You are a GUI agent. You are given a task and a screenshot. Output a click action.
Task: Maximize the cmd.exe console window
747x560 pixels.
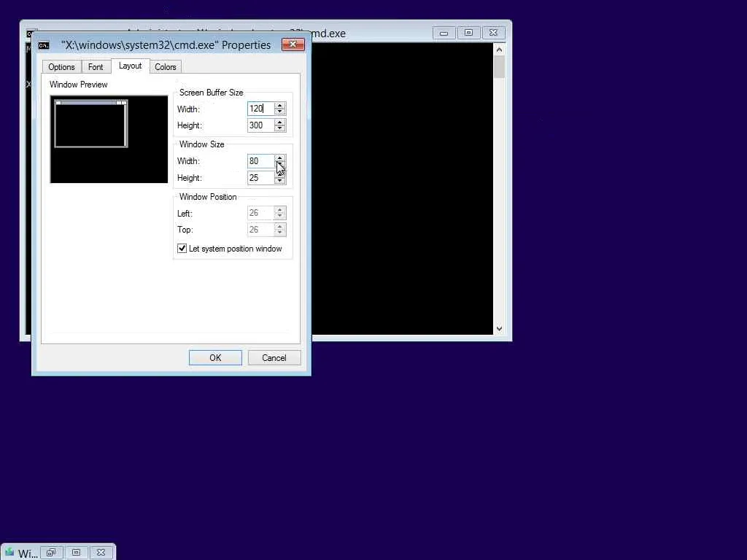pyautogui.click(x=468, y=33)
